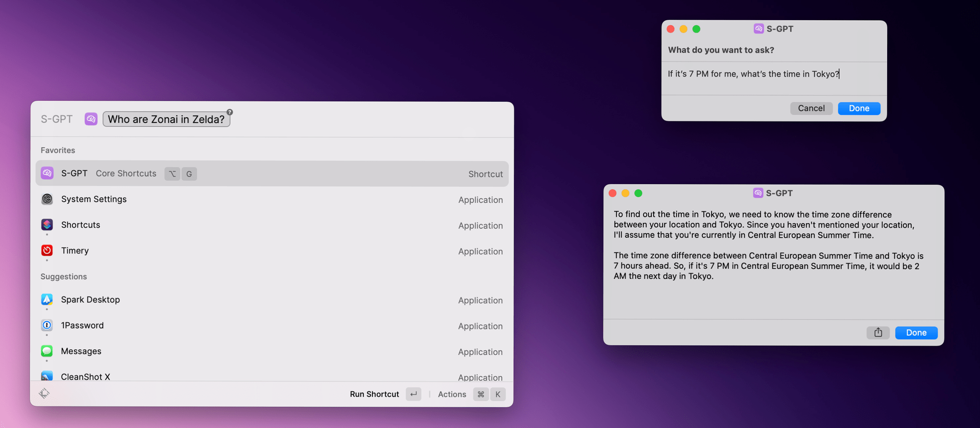Click Run Shortcut in the Raycast footer
Image resolution: width=980 pixels, height=428 pixels.
pos(374,394)
